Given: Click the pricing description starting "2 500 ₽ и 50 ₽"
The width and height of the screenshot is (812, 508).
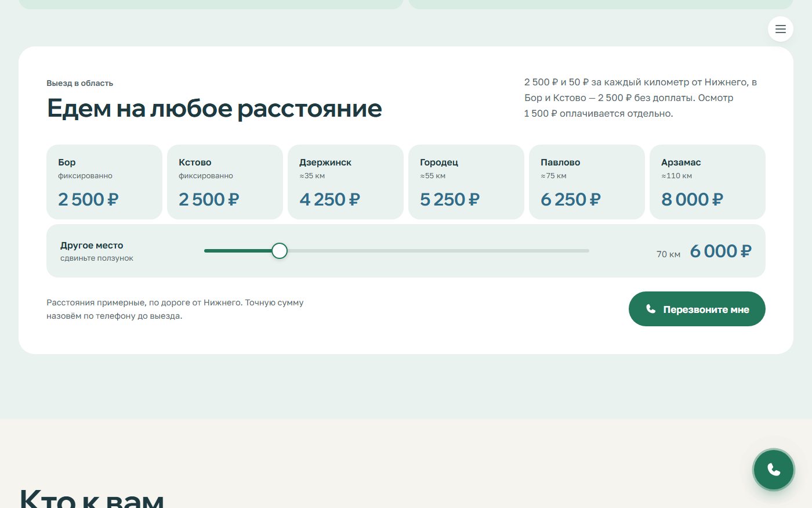Looking at the screenshot, I should coord(640,98).
